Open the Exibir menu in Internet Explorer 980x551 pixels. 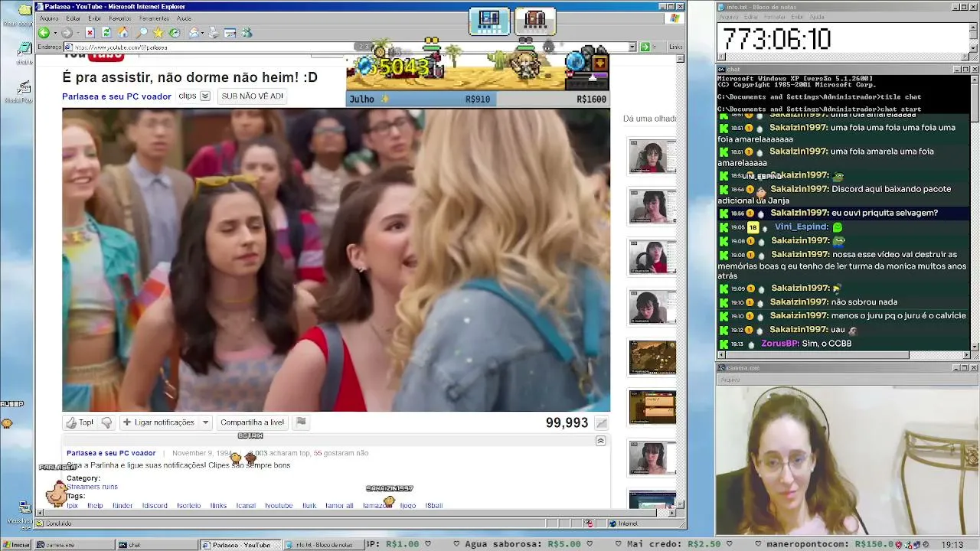tap(94, 18)
